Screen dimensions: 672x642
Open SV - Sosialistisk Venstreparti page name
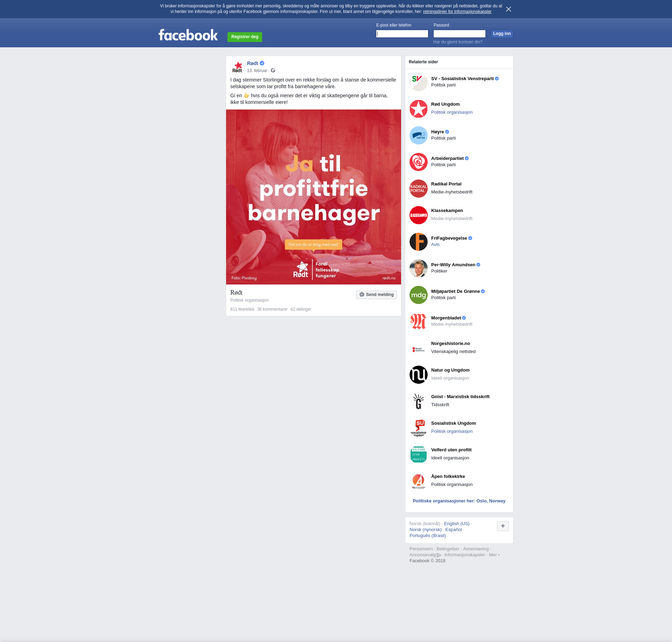(462, 79)
